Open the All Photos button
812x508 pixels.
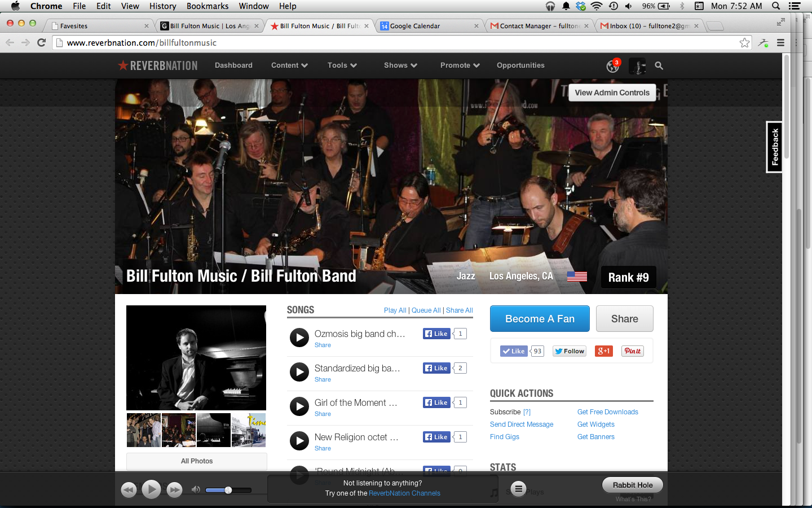coord(197,461)
